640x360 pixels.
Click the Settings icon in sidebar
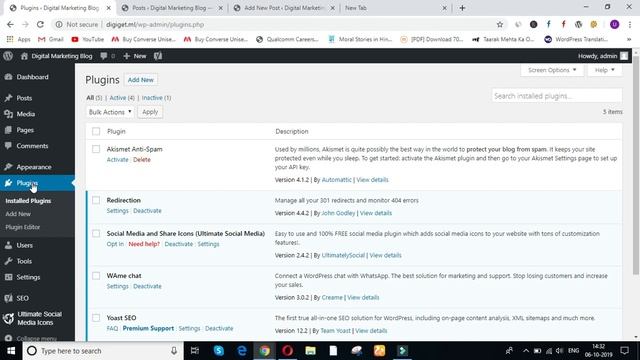coord(8,277)
